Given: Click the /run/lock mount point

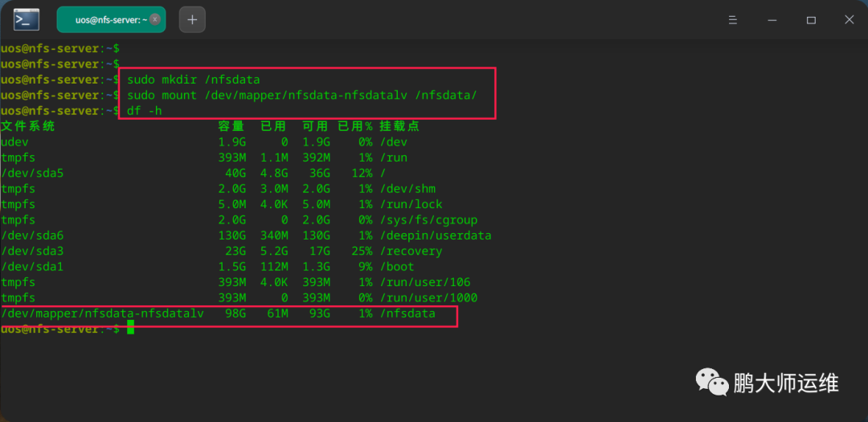Looking at the screenshot, I should (x=411, y=204).
